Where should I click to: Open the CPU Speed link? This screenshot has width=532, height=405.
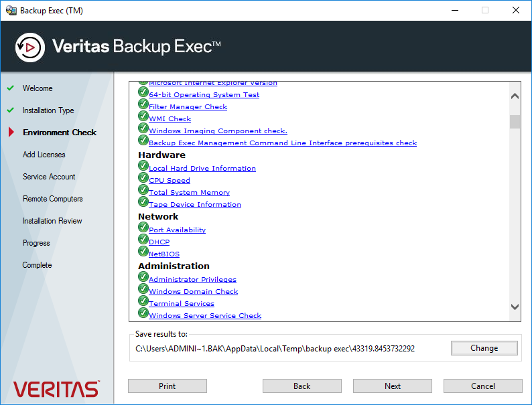tap(170, 181)
